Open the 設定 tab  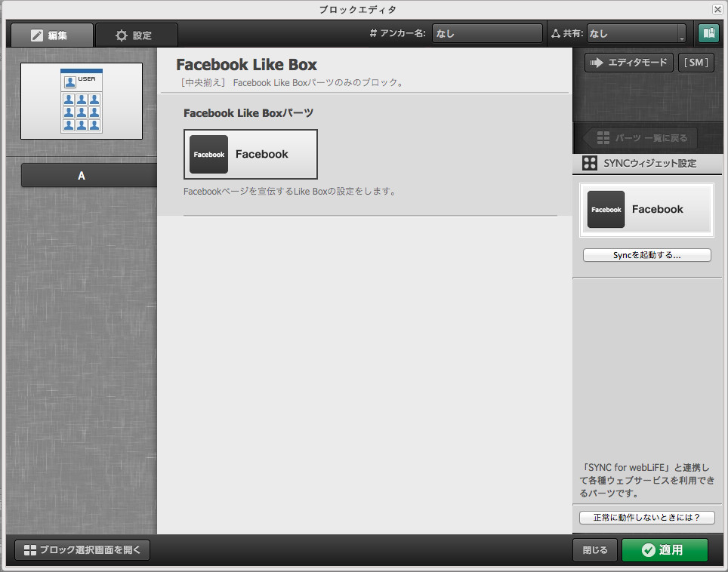click(x=137, y=35)
